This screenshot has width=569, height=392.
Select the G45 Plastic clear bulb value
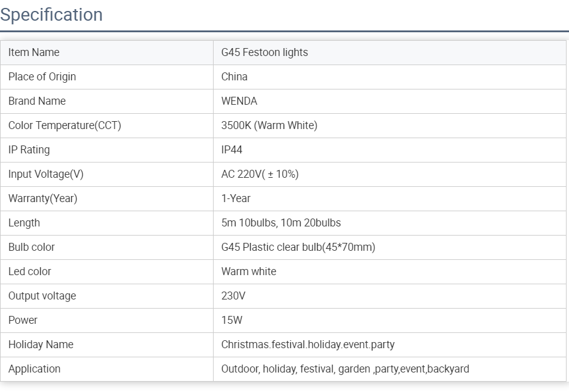[x=298, y=247]
